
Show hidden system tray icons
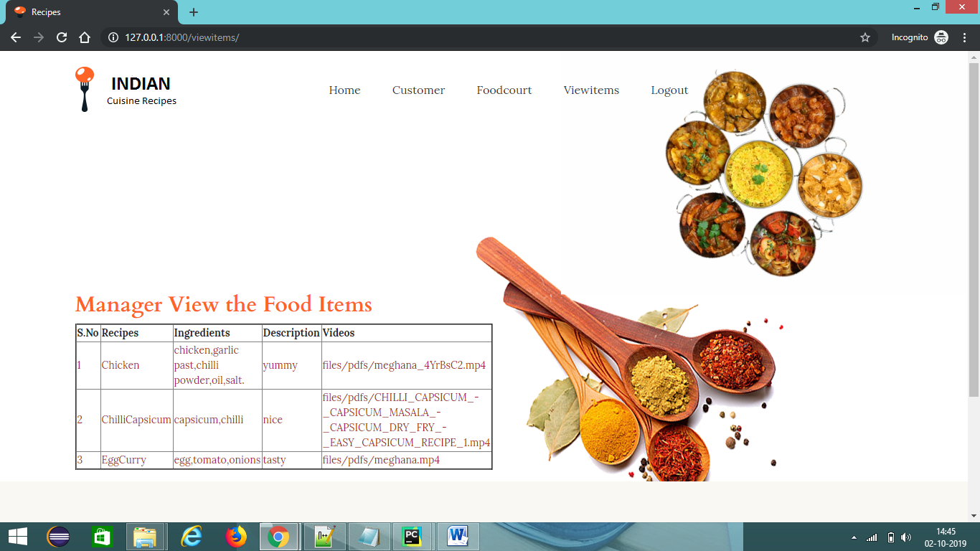[x=854, y=537]
